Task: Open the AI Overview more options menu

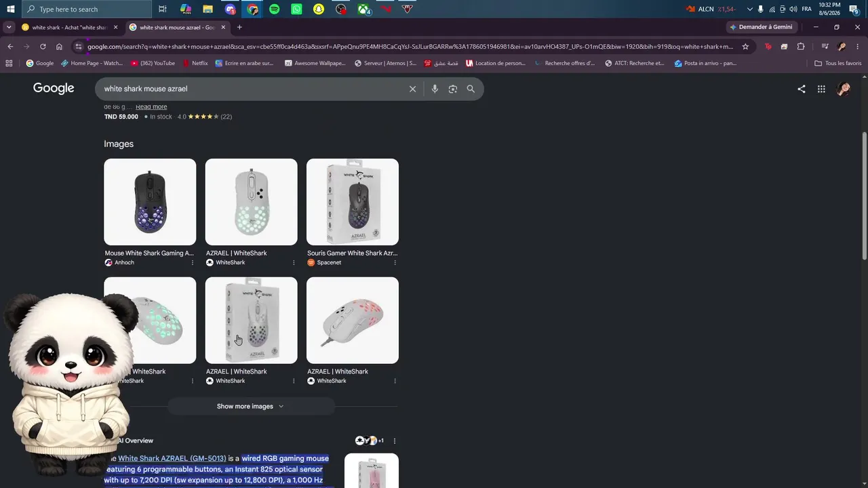Action: click(x=395, y=441)
